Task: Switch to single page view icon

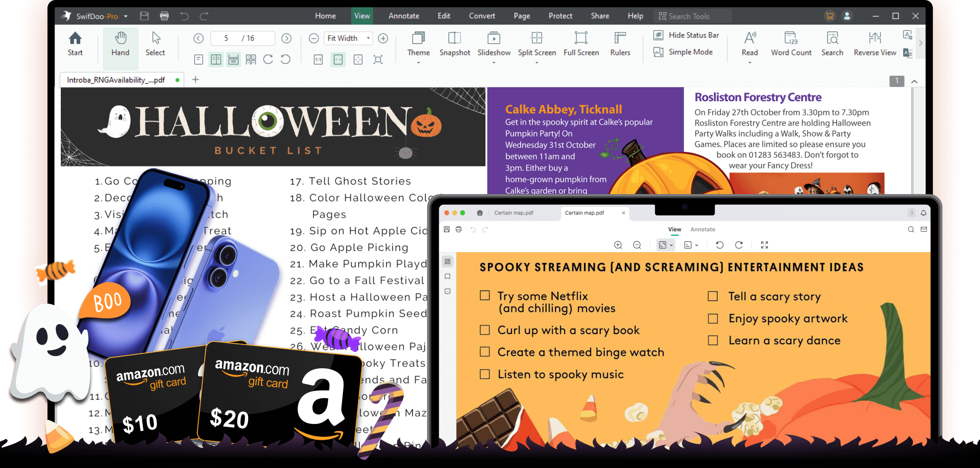Action: point(198,59)
